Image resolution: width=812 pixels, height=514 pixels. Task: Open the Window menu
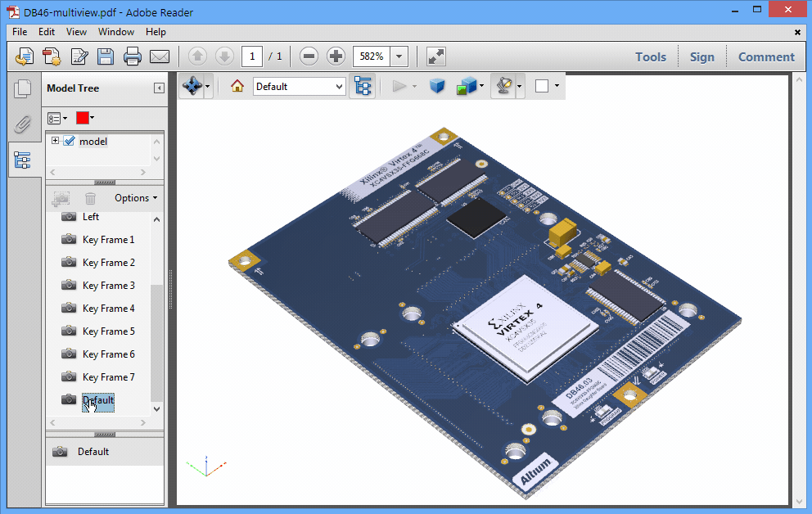pyautogui.click(x=116, y=32)
